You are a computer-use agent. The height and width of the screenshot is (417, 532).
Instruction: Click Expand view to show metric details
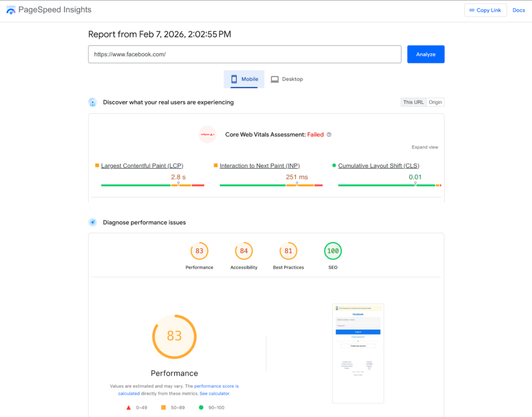[x=425, y=147]
